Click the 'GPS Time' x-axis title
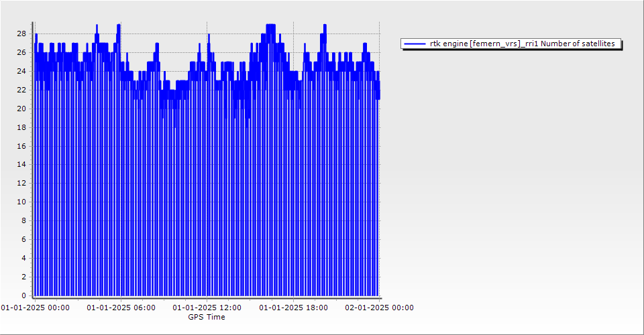The image size is (644, 335). pyautogui.click(x=207, y=317)
